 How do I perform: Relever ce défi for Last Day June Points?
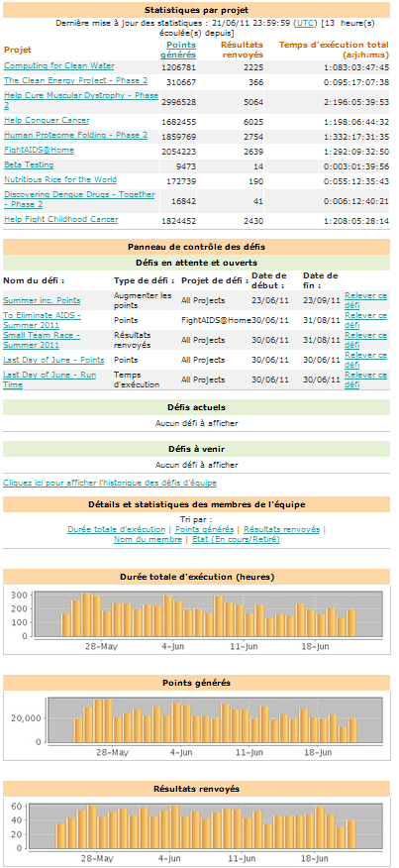pyautogui.click(x=365, y=360)
